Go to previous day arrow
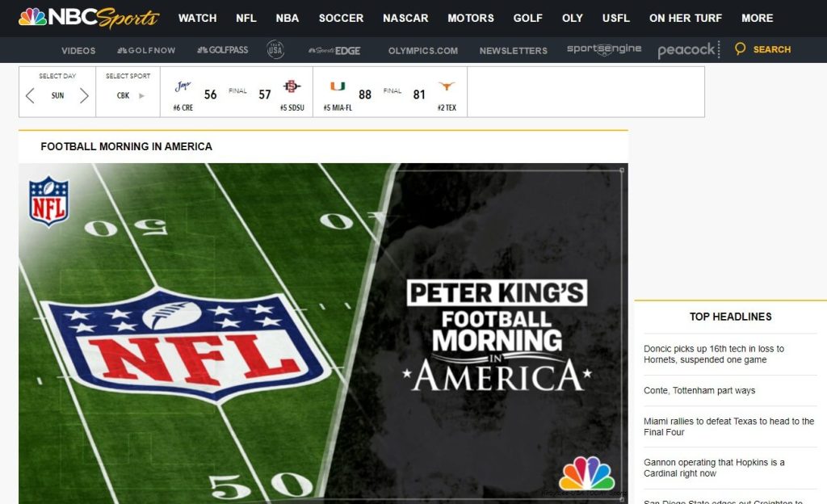This screenshot has height=504, width=827. click(30, 95)
